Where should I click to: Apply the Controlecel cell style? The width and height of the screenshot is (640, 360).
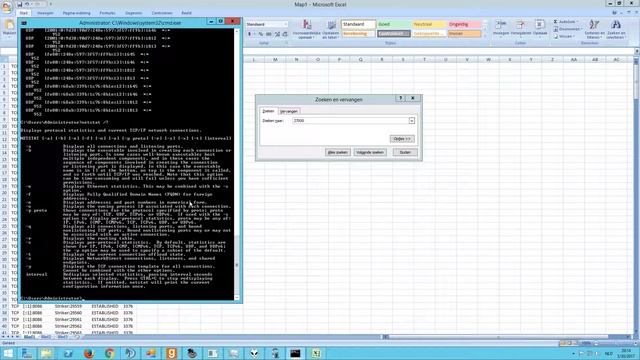click(x=393, y=34)
